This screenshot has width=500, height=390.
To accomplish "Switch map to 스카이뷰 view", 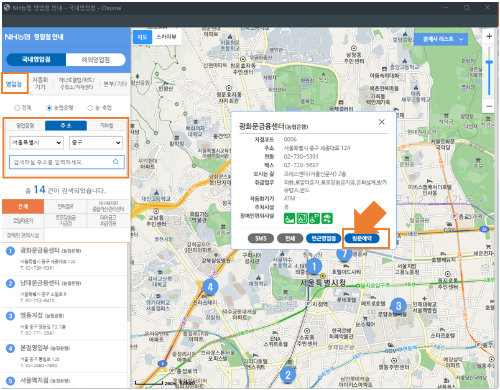I will 166,37.
